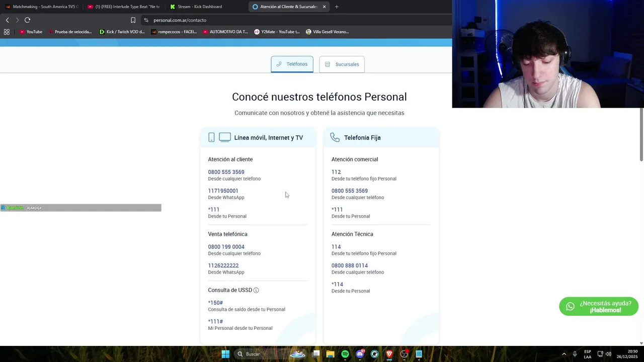Viewport: 644px width, 362px height.
Task: Open the apps grid in bookmarks bar
Action: (7, 32)
